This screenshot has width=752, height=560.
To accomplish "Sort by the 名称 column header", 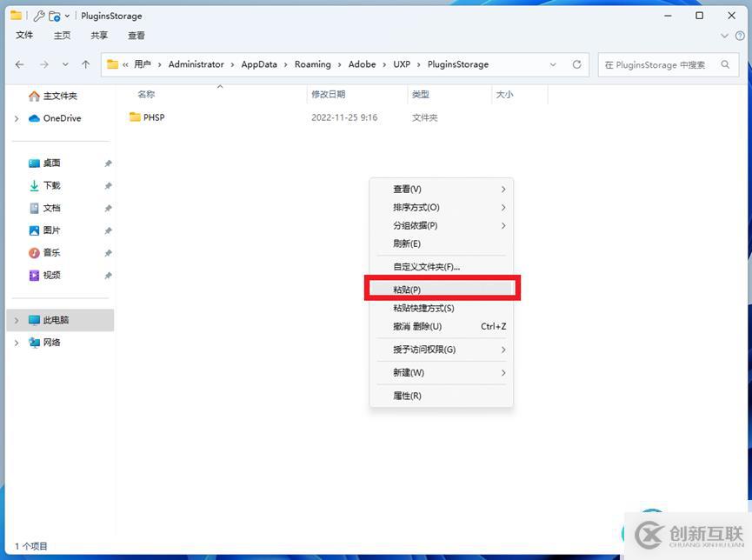I will 146,95.
